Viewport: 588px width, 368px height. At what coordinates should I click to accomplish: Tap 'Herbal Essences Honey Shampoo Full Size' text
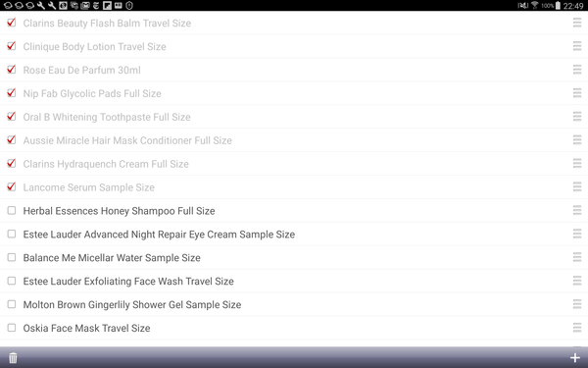tap(119, 211)
